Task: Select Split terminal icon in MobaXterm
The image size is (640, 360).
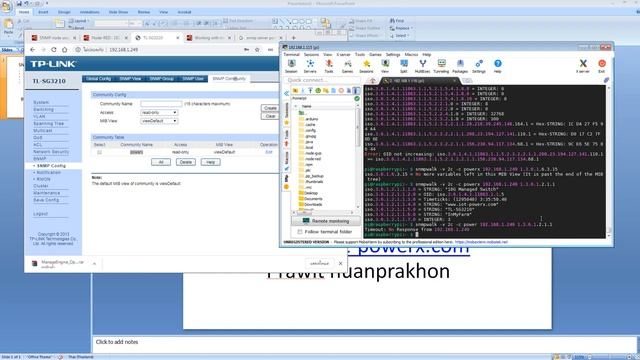Action: click(404, 66)
